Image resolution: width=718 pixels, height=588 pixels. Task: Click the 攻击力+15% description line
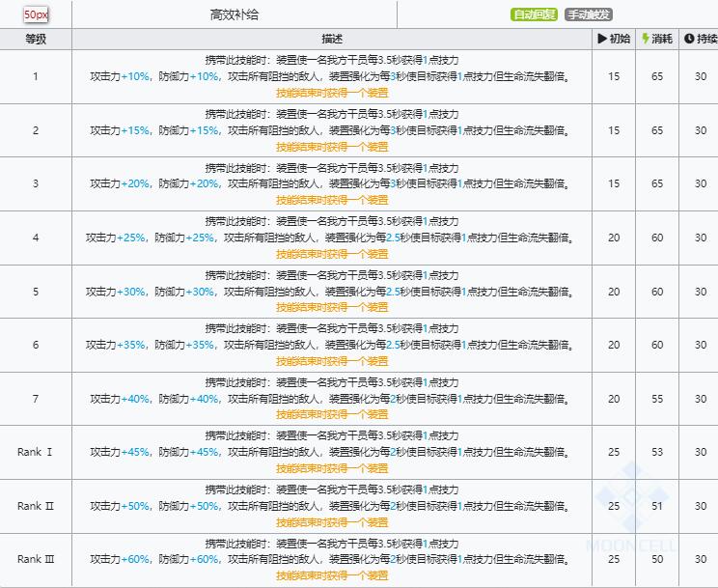pos(332,130)
